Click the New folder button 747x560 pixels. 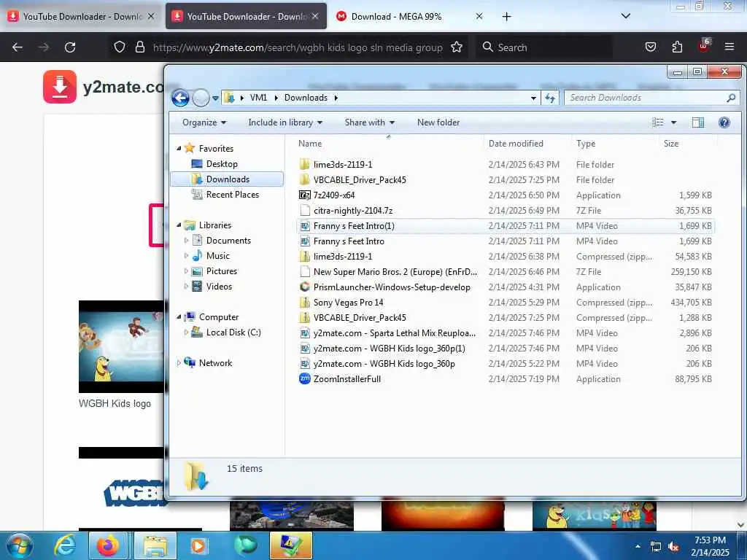click(x=438, y=122)
